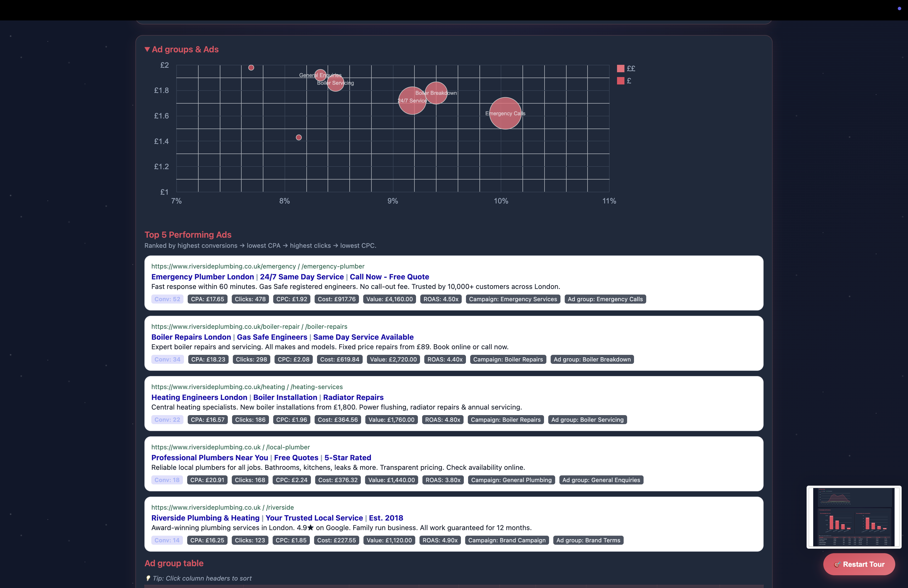Click the blue dot in top-right corner
Screen dimensions: 908x588
(899, 8)
